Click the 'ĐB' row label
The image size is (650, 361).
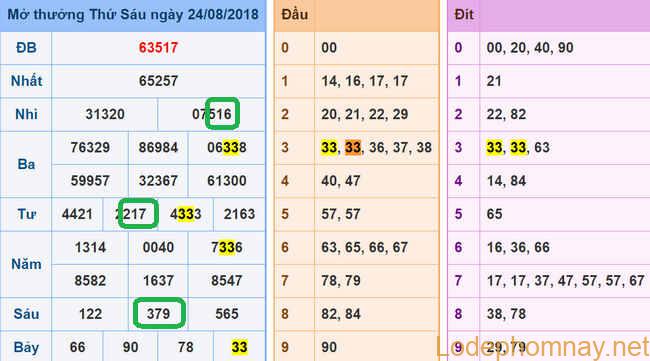click(26, 48)
